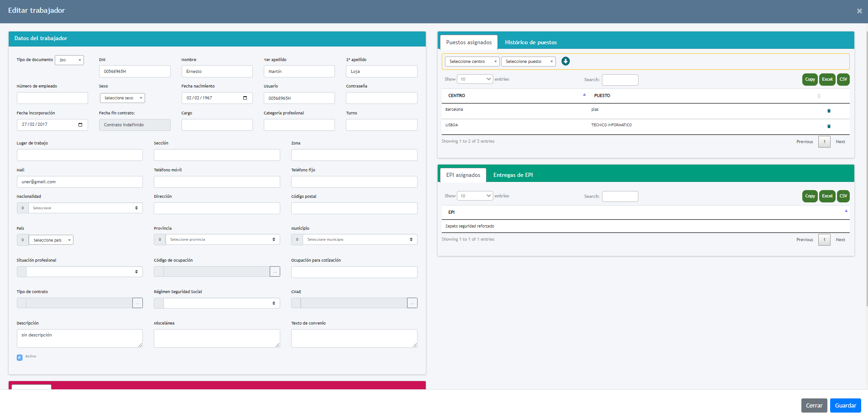Select EPI asignados tab
Image resolution: width=868 pixels, height=413 pixels.
tap(463, 175)
